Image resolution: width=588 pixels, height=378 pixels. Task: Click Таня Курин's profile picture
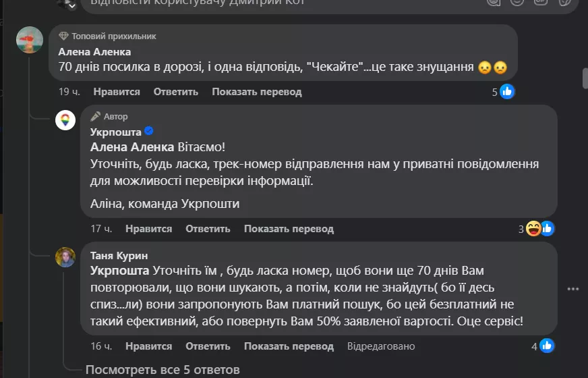click(x=65, y=257)
